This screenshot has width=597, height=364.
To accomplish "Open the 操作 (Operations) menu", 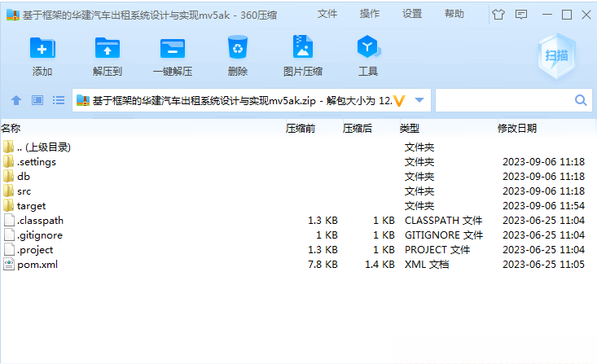I will [370, 14].
